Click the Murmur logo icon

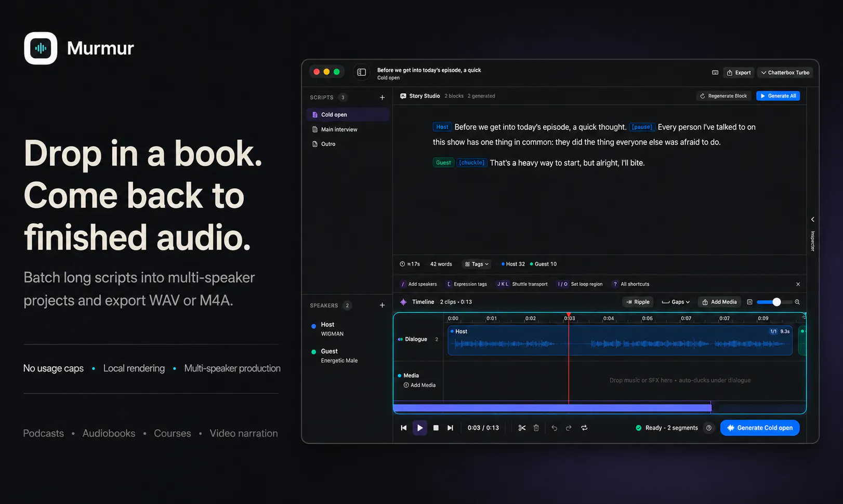(41, 48)
